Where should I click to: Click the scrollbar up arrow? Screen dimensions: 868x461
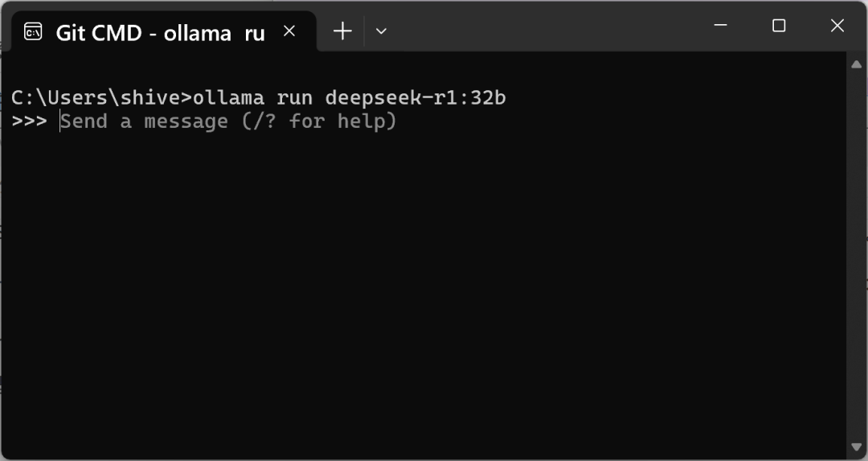[x=856, y=65]
